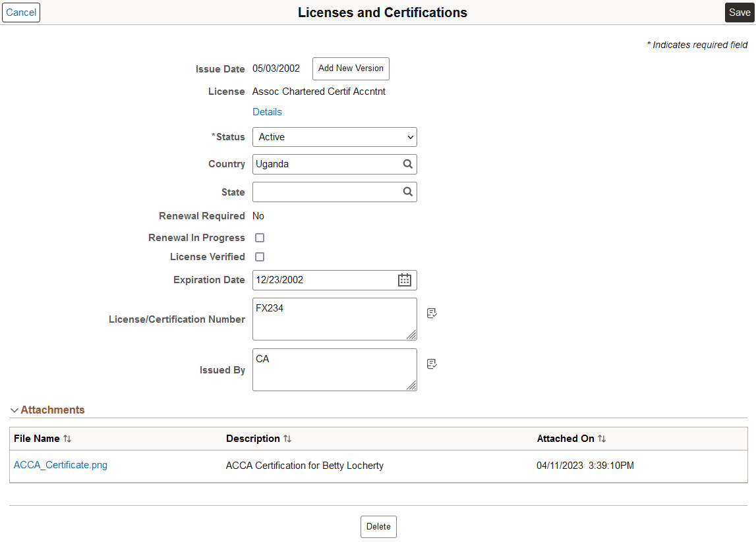Select license name 'Assoc Chartered Certif Accntnt'

(x=319, y=92)
